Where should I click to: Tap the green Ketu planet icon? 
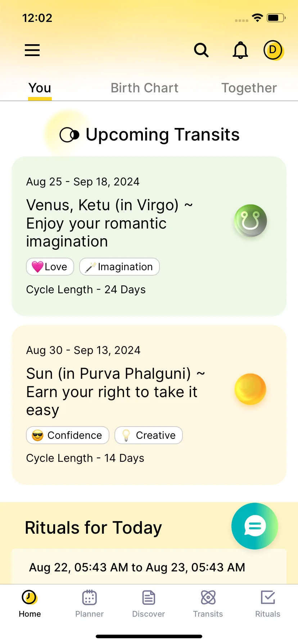pos(250,221)
